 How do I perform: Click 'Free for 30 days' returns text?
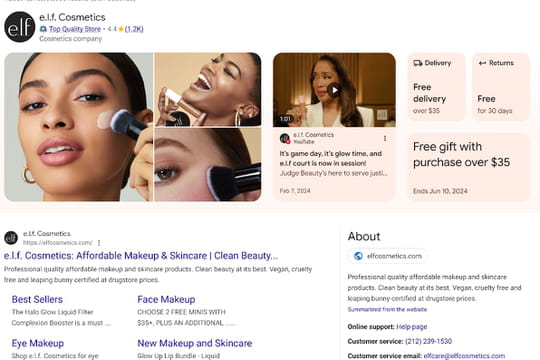[x=495, y=104]
